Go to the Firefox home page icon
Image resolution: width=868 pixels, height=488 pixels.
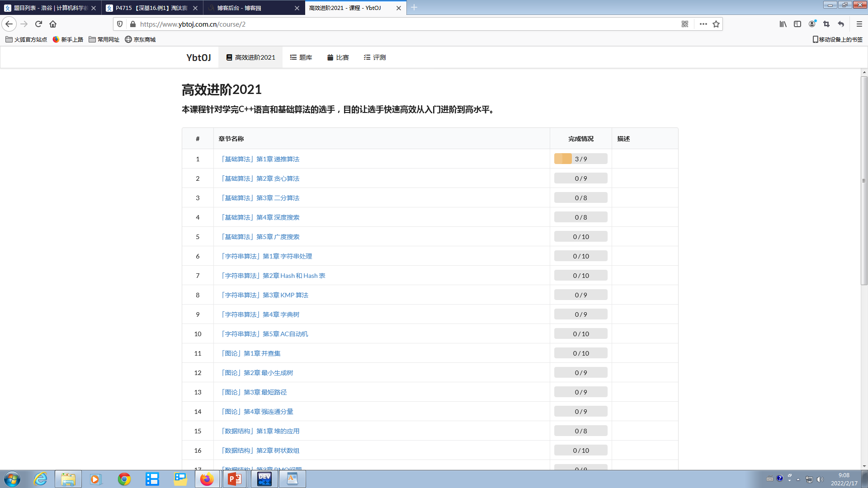53,24
